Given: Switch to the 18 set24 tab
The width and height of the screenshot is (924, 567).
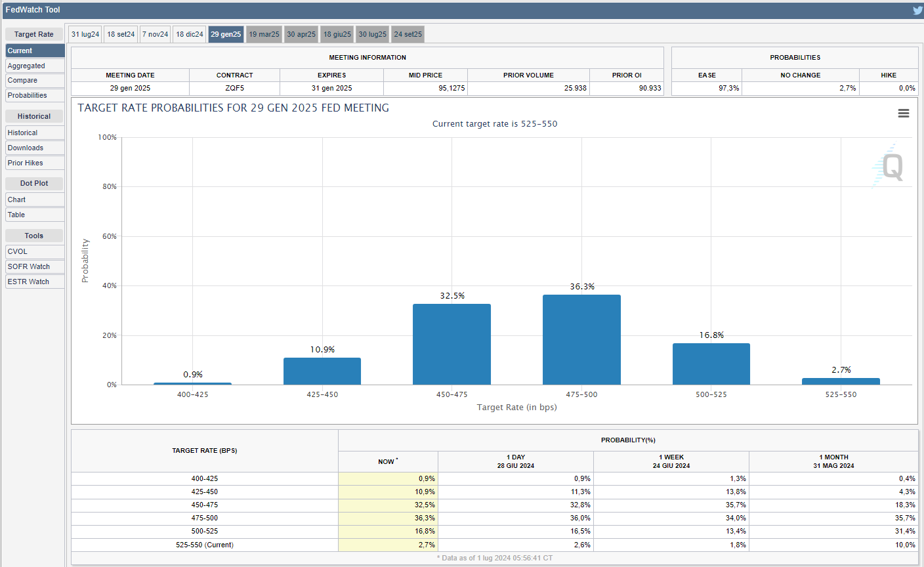Looking at the screenshot, I should click(121, 34).
